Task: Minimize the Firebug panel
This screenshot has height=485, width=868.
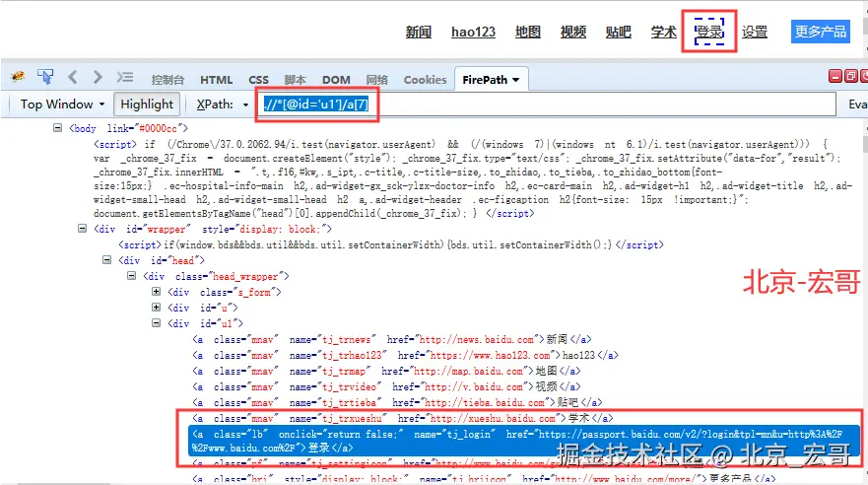Action: click(x=835, y=76)
